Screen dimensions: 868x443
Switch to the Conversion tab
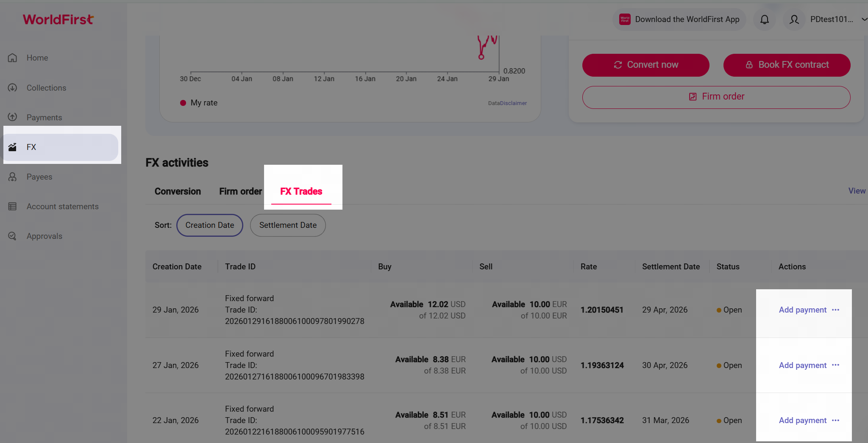[178, 191]
